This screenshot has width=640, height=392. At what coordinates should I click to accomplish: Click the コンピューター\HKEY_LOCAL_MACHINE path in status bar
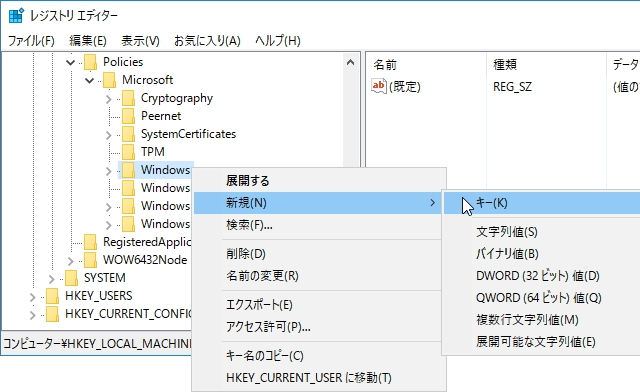pyautogui.click(x=97, y=344)
